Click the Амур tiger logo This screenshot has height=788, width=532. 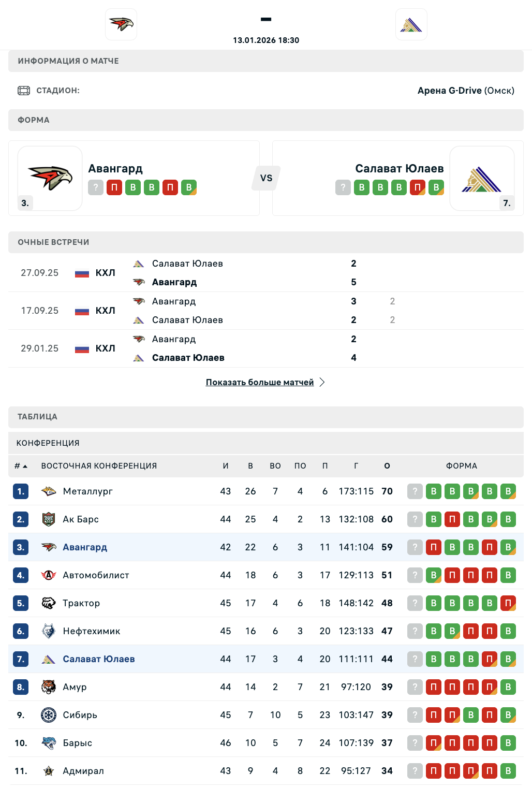(x=49, y=687)
